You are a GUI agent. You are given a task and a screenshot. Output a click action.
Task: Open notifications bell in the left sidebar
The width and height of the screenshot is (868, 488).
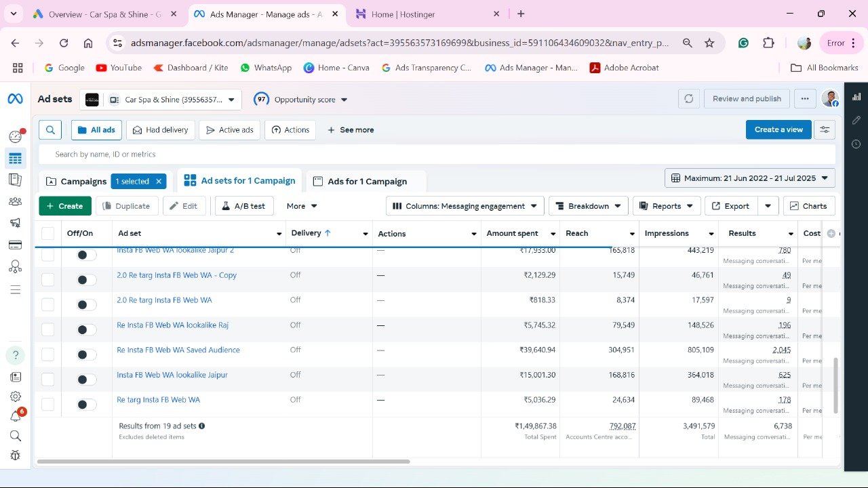(x=15, y=416)
